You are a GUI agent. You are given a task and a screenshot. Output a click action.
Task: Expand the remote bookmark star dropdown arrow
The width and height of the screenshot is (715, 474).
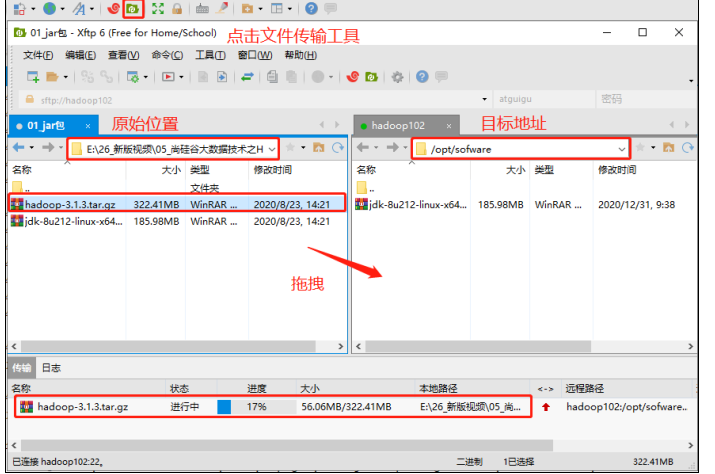[x=653, y=147]
